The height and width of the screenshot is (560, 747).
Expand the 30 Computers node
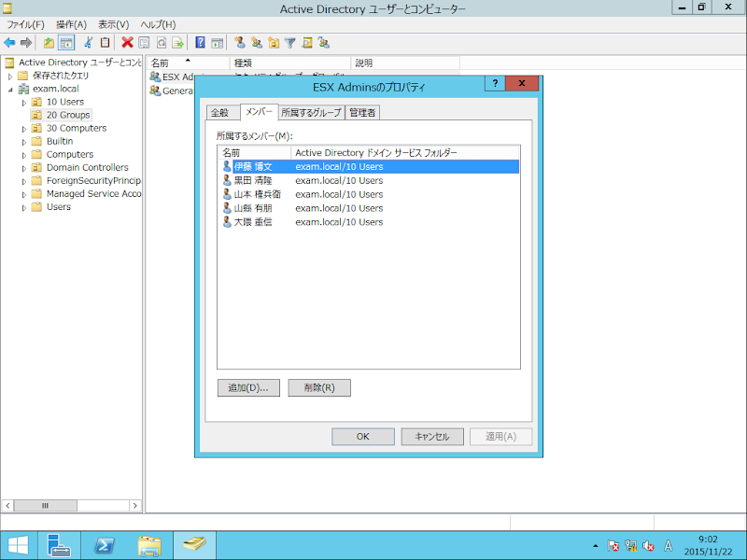tap(24, 129)
